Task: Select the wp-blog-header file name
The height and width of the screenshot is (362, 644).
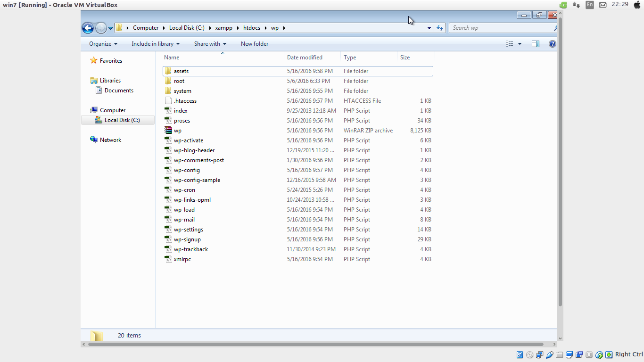Action: click(194, 150)
